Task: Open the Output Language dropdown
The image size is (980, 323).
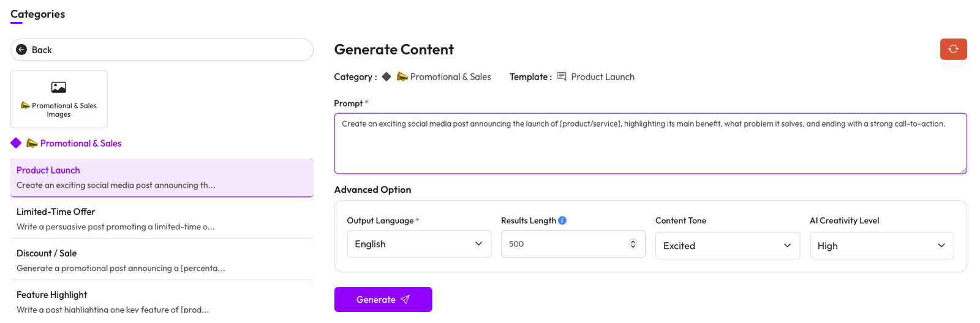Action: click(419, 243)
